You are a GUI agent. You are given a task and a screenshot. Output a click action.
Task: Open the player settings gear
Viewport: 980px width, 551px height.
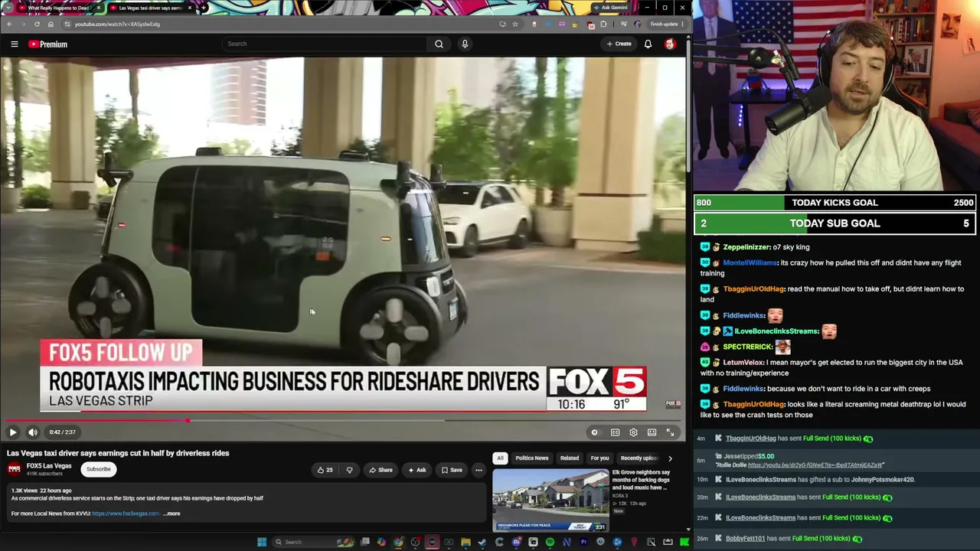click(x=633, y=432)
